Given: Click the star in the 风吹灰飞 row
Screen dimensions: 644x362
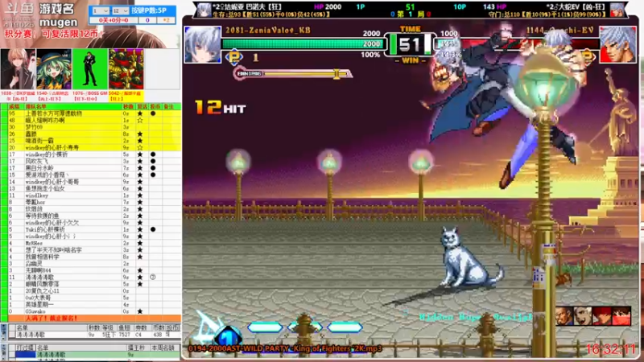Looking at the screenshot, I should click(x=140, y=162).
